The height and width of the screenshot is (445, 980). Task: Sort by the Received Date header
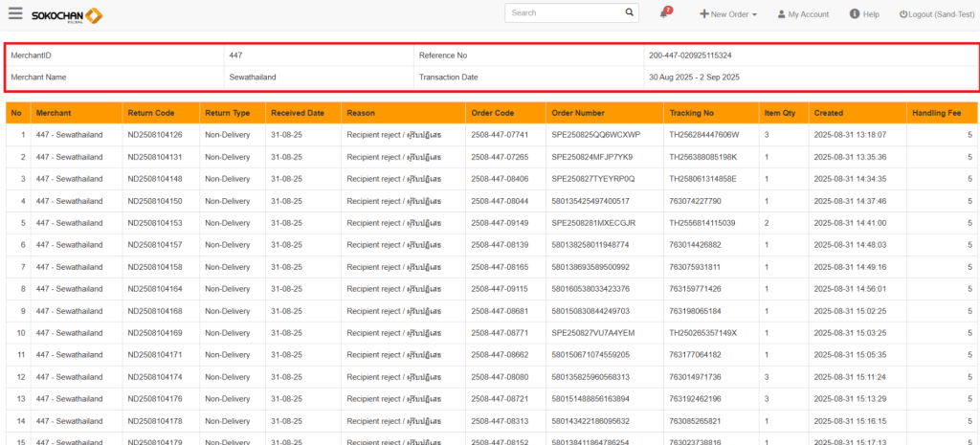pos(297,113)
